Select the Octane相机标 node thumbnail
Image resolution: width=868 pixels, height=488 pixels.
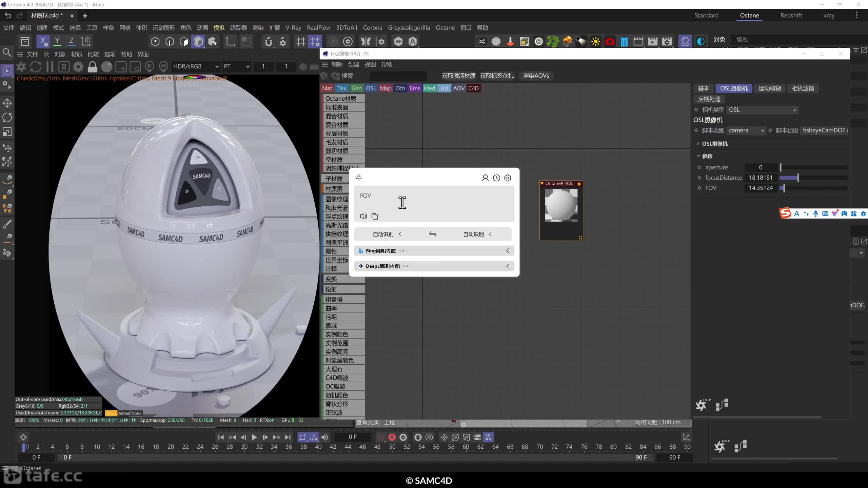point(561,205)
